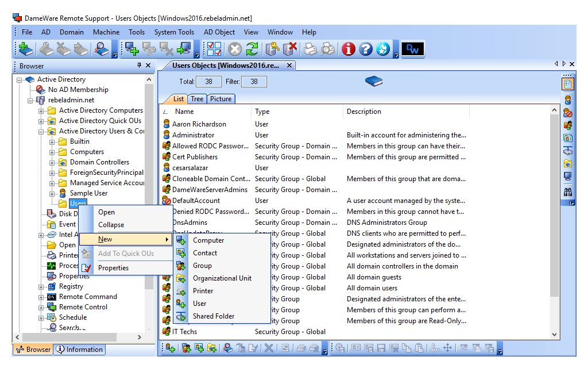The height and width of the screenshot is (368, 588).
Task: Open the AD menu in the menu bar
Action: pyautogui.click(x=45, y=32)
